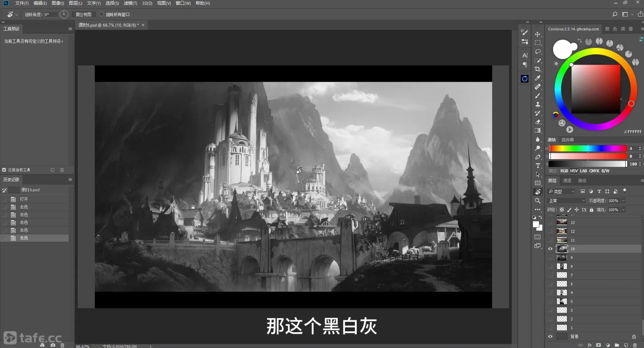Select the Pen tool
Viewport: 644px width, 348px height.
537,157
